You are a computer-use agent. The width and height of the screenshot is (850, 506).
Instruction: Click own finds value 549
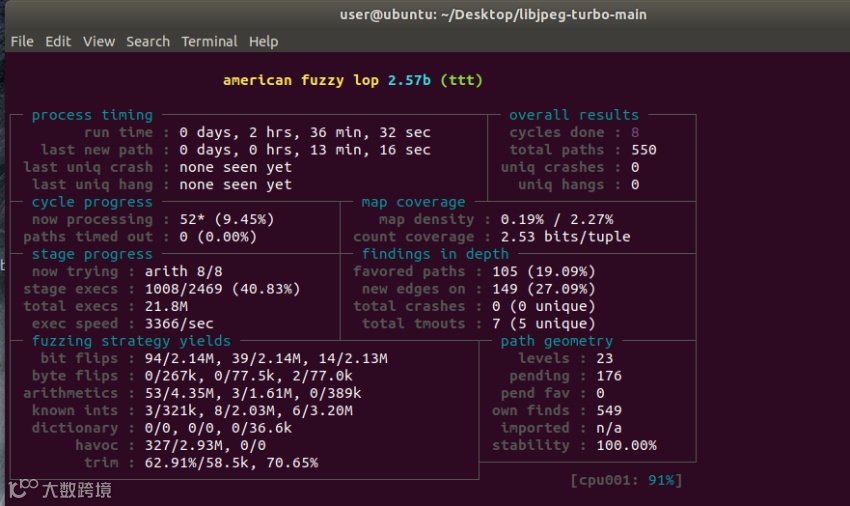[x=609, y=410]
